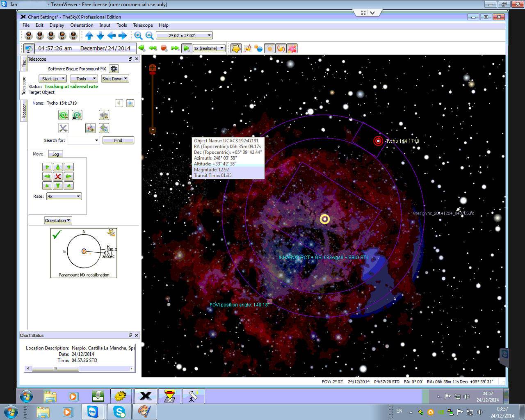
Task: Move telescope down with down arrow
Action: pyautogui.click(x=58, y=186)
